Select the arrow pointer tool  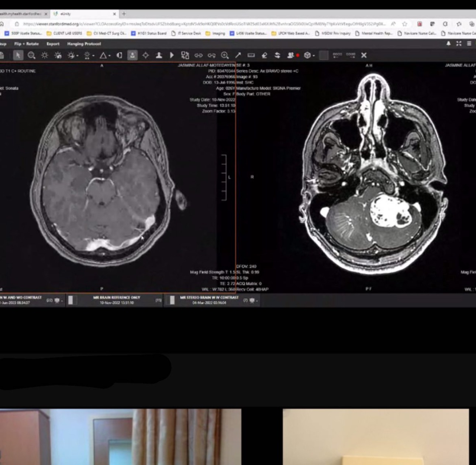[x=18, y=55]
